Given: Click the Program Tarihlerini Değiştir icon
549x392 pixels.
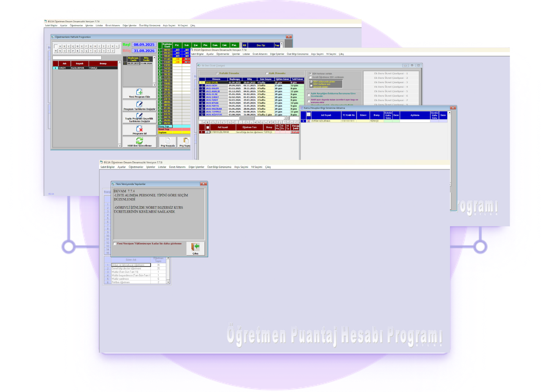Looking at the screenshot, I should point(139,104).
